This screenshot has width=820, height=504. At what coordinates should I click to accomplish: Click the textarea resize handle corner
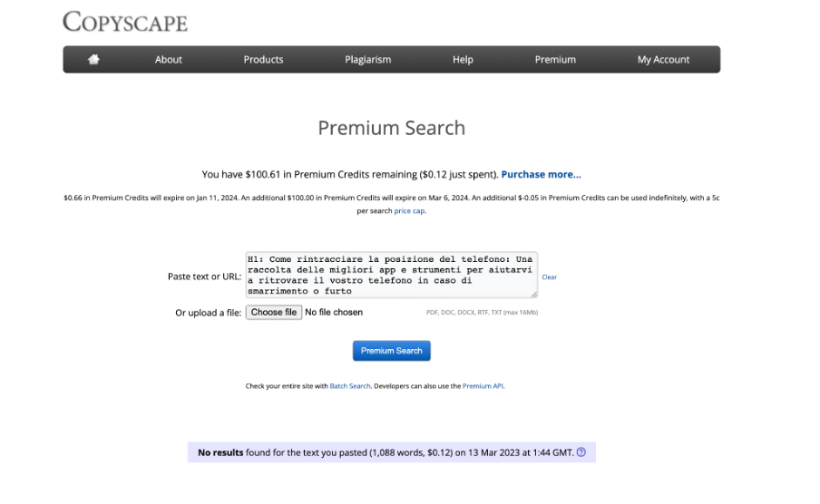(534, 295)
